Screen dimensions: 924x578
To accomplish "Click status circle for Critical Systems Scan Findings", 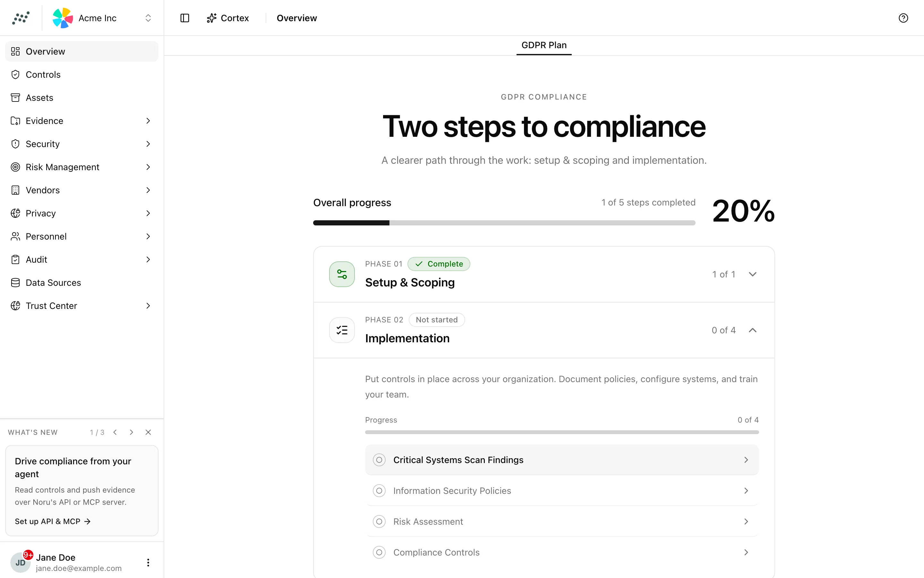I will pos(379,460).
